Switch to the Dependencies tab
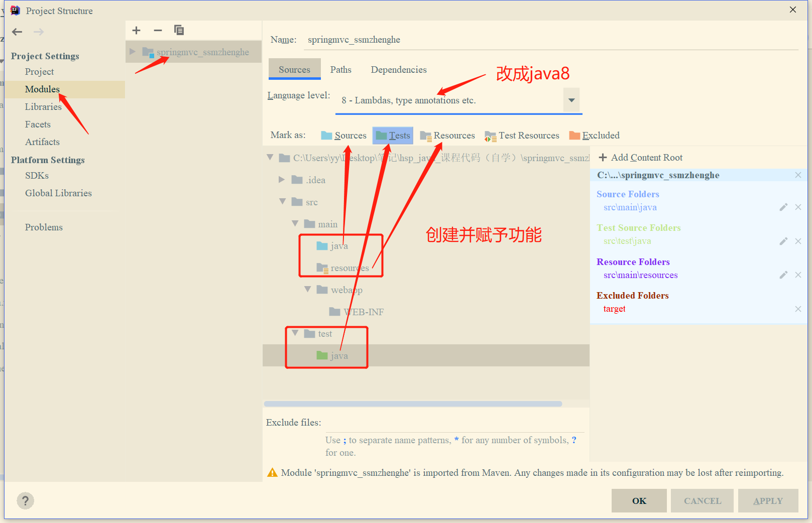812x523 pixels. [x=399, y=70]
